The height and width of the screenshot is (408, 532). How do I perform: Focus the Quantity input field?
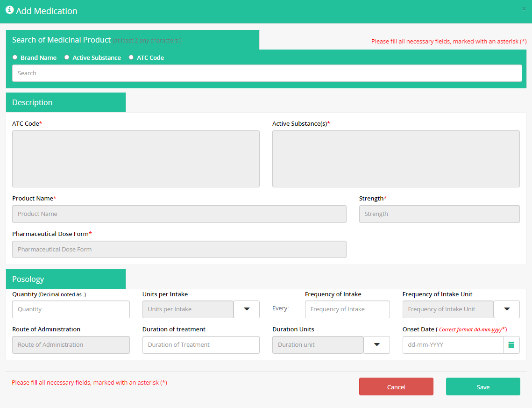pos(71,309)
